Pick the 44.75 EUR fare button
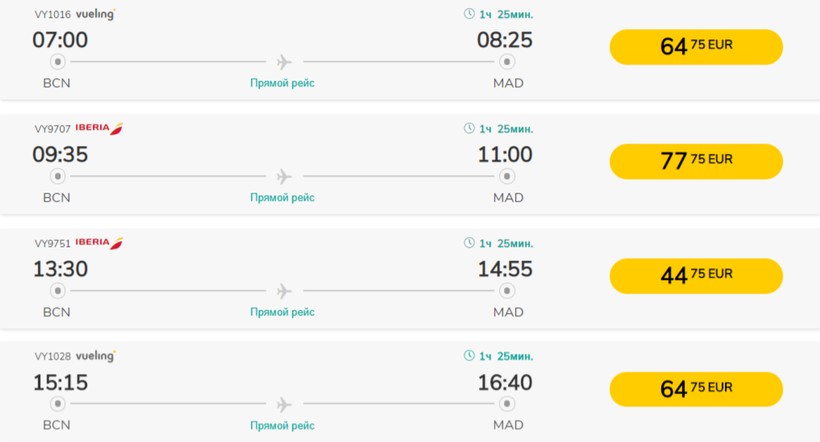The image size is (820, 442). point(696,275)
